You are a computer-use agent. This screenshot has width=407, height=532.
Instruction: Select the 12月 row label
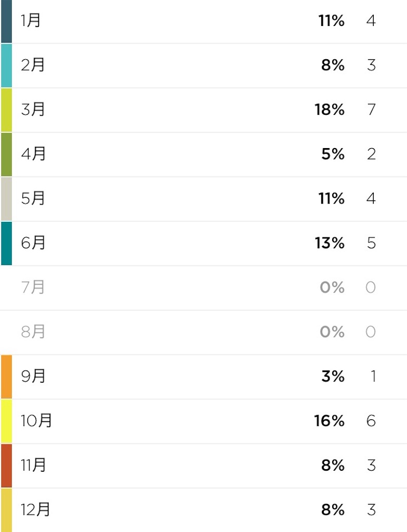pos(35,510)
